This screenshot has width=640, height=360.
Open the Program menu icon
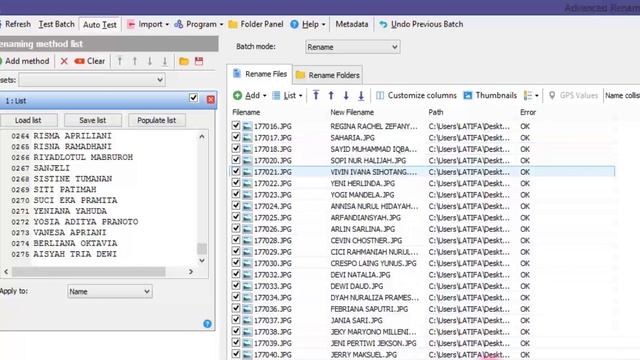click(179, 24)
